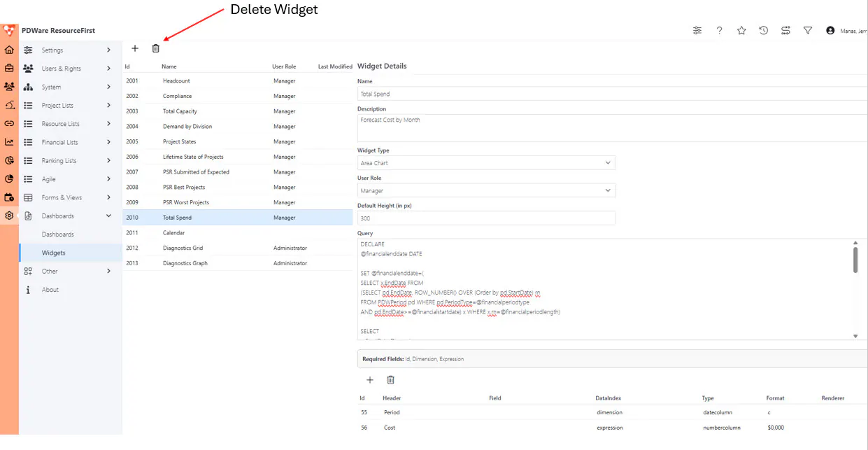Click the PDWare ResourceFirst logo icon

(x=9, y=31)
